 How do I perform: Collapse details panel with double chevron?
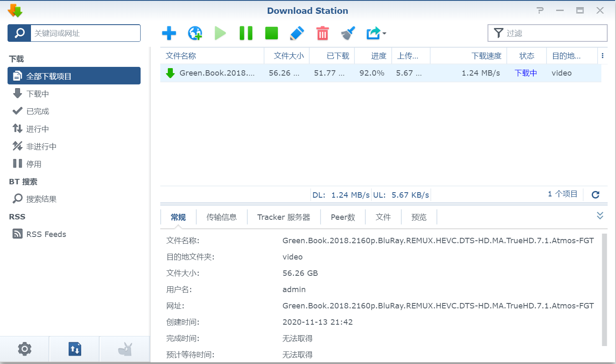point(600,216)
